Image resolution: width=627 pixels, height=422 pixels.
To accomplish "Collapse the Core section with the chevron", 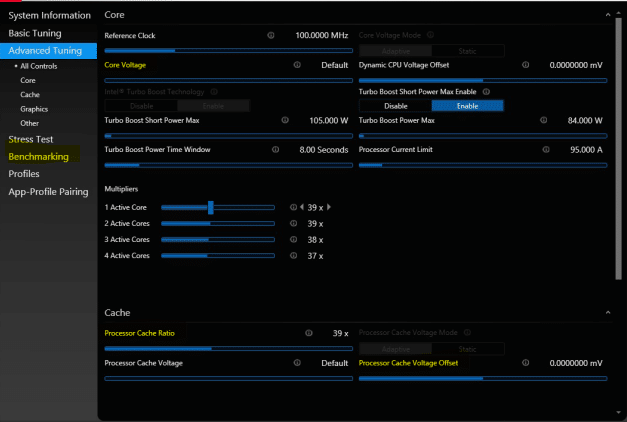I will (x=606, y=15).
